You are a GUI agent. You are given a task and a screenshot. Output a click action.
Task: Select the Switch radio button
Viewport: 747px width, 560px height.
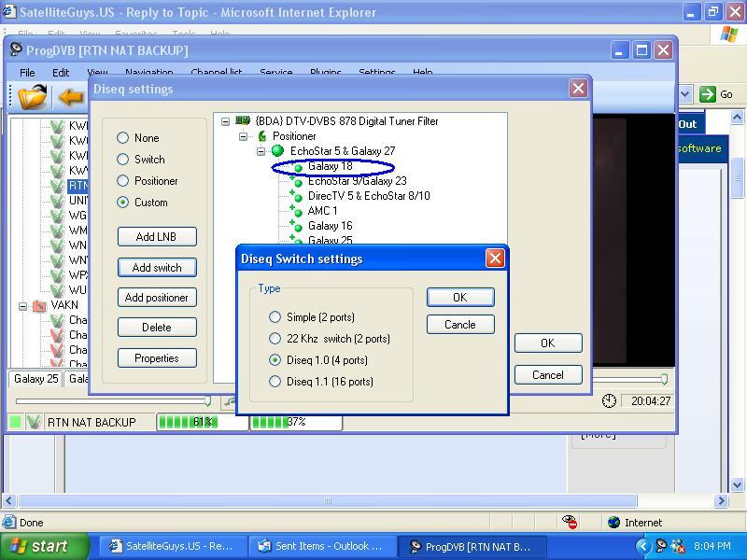pos(123,160)
